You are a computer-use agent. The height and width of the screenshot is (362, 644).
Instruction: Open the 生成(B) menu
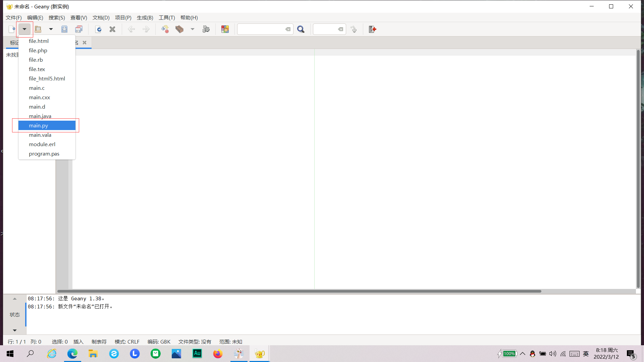coord(145,17)
